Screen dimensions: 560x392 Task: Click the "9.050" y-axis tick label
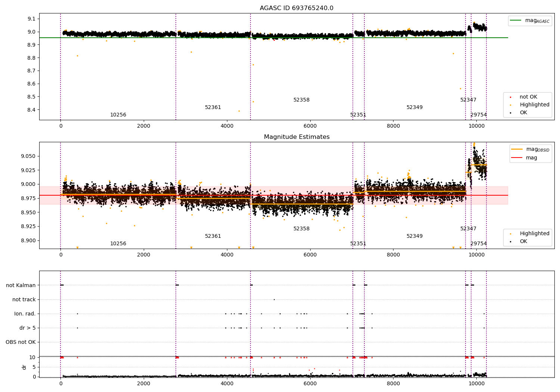(x=28, y=156)
